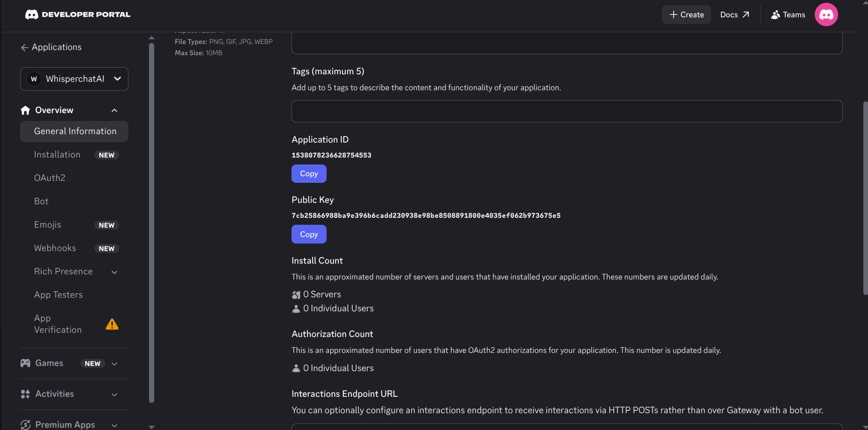Click the sidebar scroll up arrow
This screenshot has width=868, height=430.
(151, 37)
